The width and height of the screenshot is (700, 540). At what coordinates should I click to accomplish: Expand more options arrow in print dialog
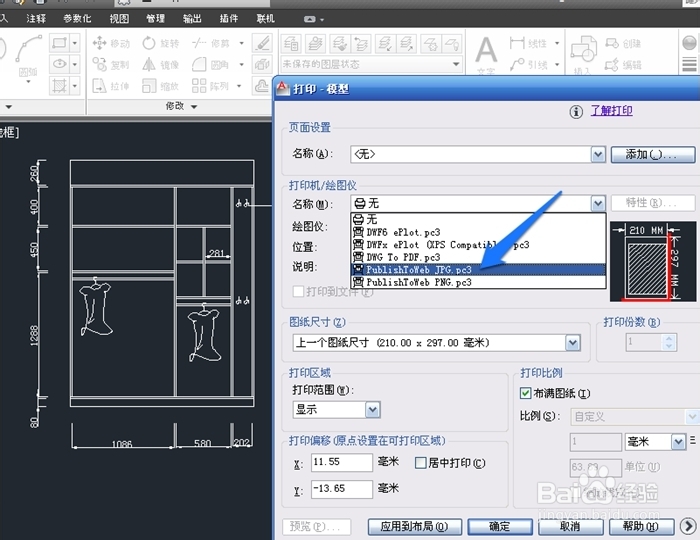[x=688, y=526]
